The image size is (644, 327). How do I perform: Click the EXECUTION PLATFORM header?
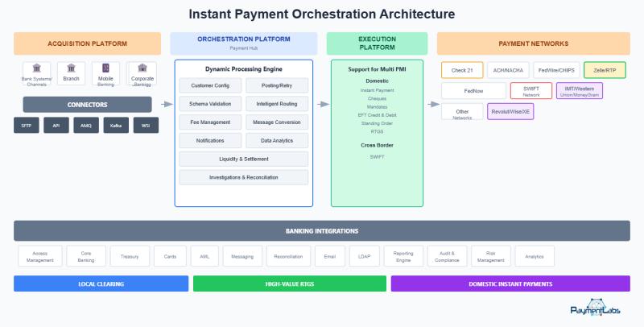377,43
